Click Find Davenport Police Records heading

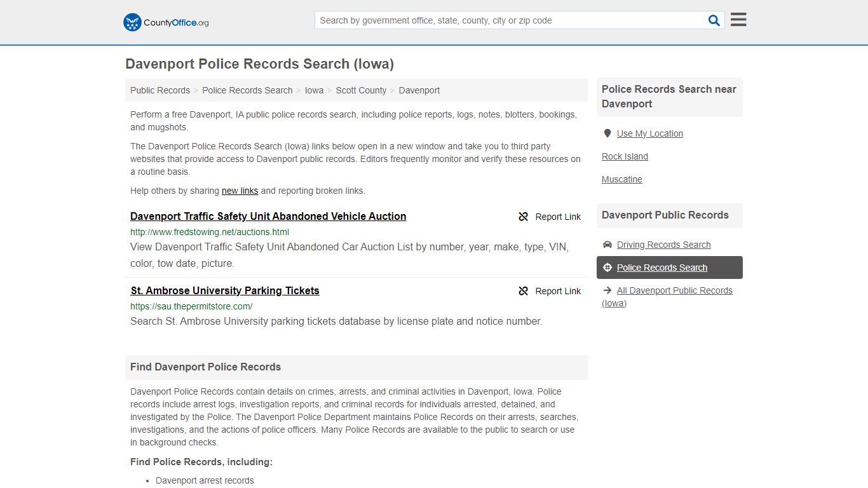tap(205, 367)
